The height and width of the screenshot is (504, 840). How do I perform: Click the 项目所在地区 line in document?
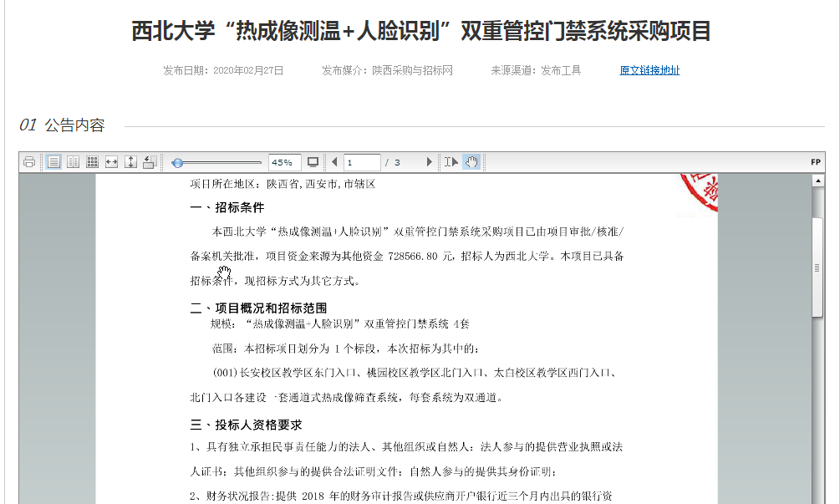coord(283,184)
